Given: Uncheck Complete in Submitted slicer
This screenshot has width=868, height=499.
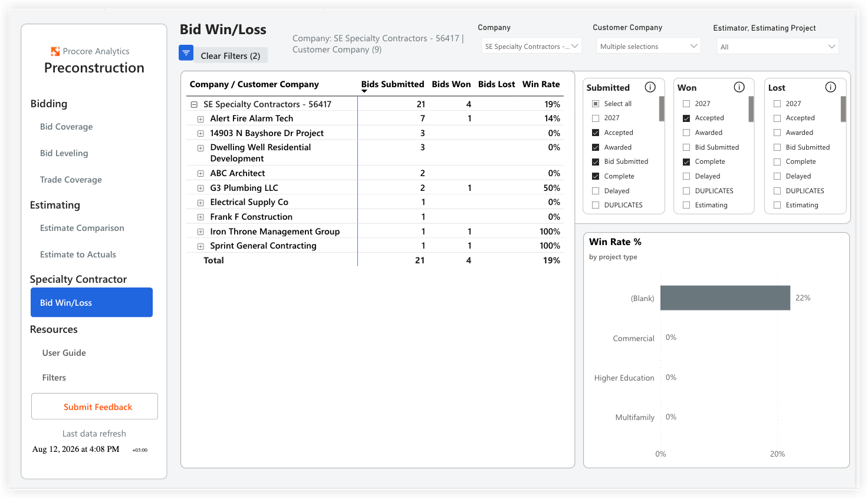Looking at the screenshot, I should tap(596, 176).
